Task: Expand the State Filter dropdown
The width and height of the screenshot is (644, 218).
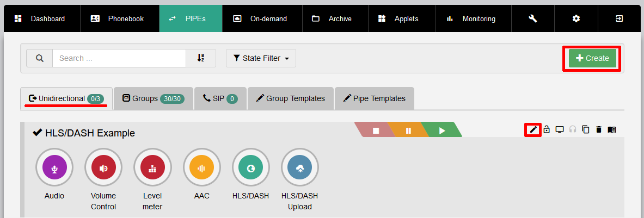Action: coord(261,58)
